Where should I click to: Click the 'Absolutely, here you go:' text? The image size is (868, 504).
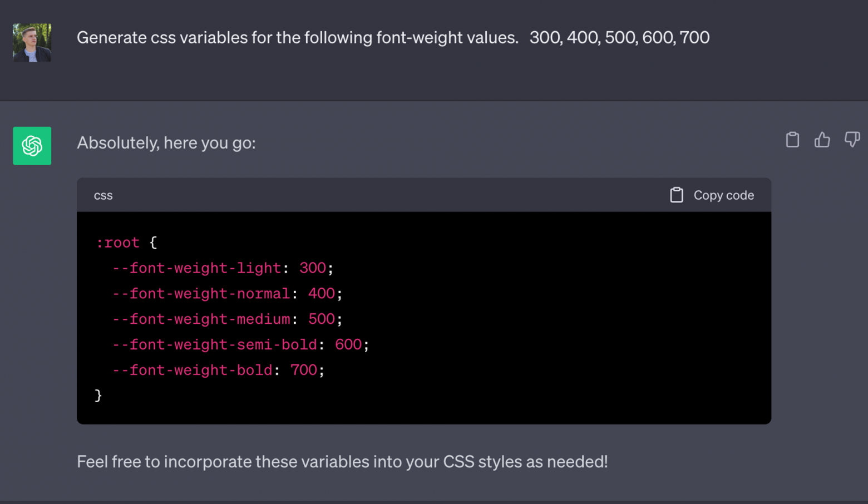click(166, 143)
